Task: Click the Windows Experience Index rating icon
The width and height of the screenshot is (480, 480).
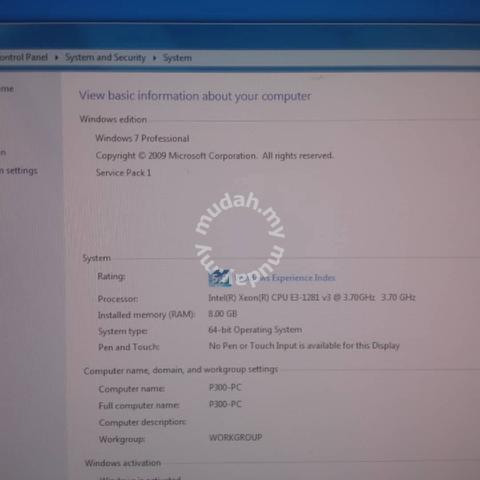Action: [x=219, y=278]
